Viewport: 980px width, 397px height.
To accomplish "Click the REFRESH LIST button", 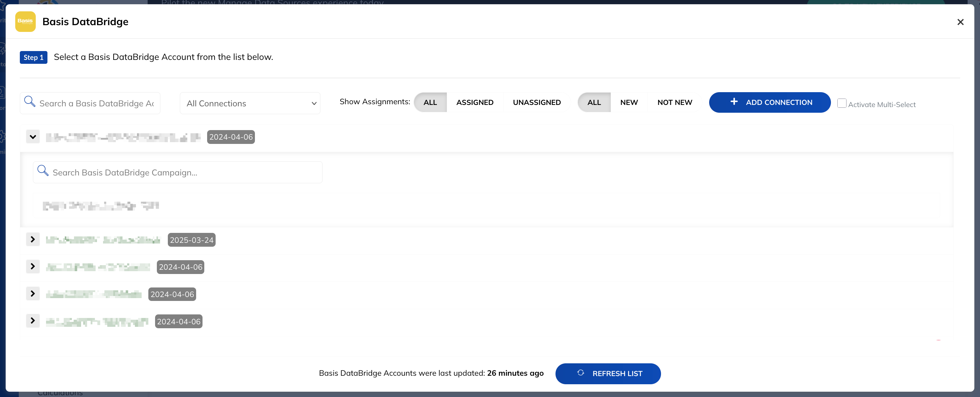I will pos(608,374).
